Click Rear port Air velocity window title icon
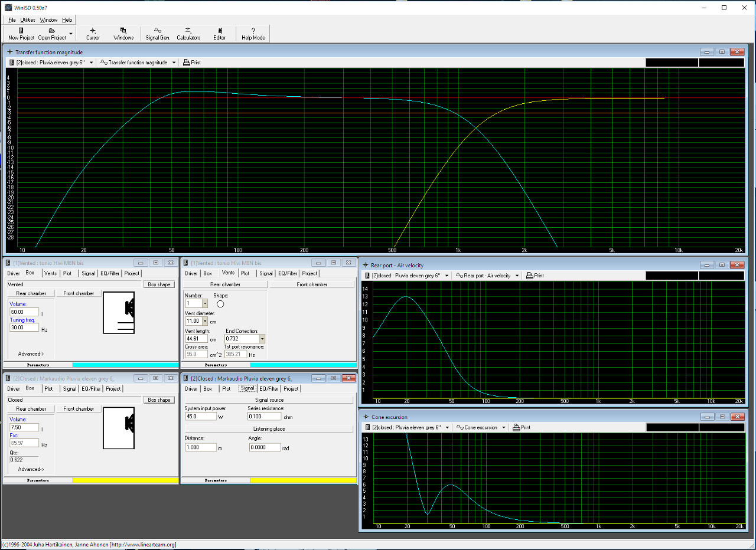Screen dimensions: 756x550 coord(366,265)
